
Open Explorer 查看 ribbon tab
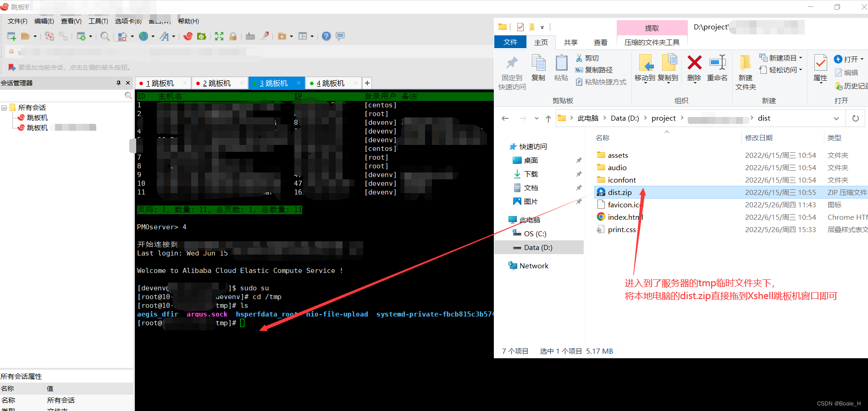tap(601, 42)
